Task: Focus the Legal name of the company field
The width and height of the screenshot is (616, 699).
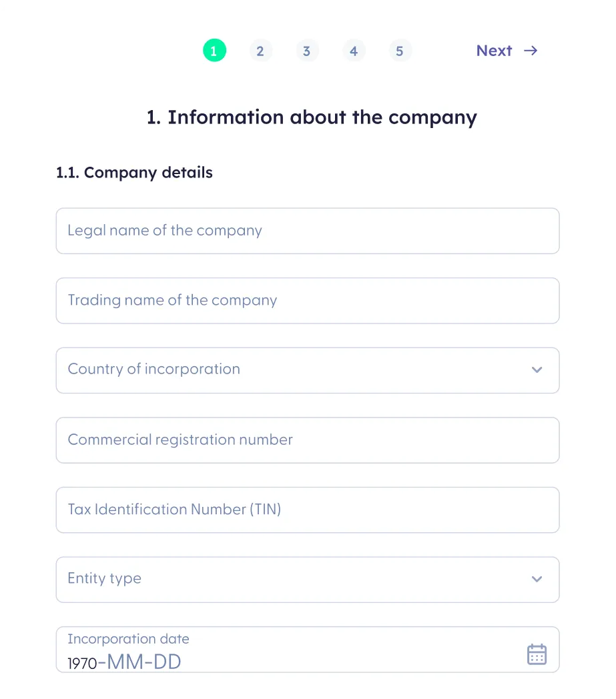Action: pyautogui.click(x=307, y=230)
